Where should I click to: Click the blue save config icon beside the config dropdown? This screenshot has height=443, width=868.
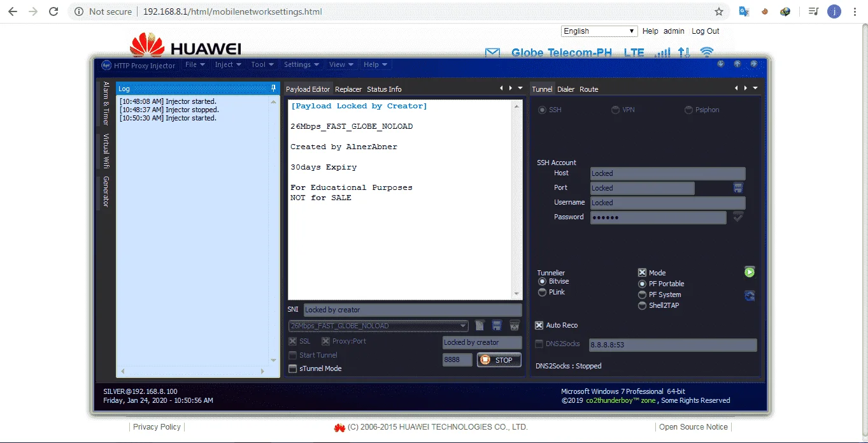point(497,326)
